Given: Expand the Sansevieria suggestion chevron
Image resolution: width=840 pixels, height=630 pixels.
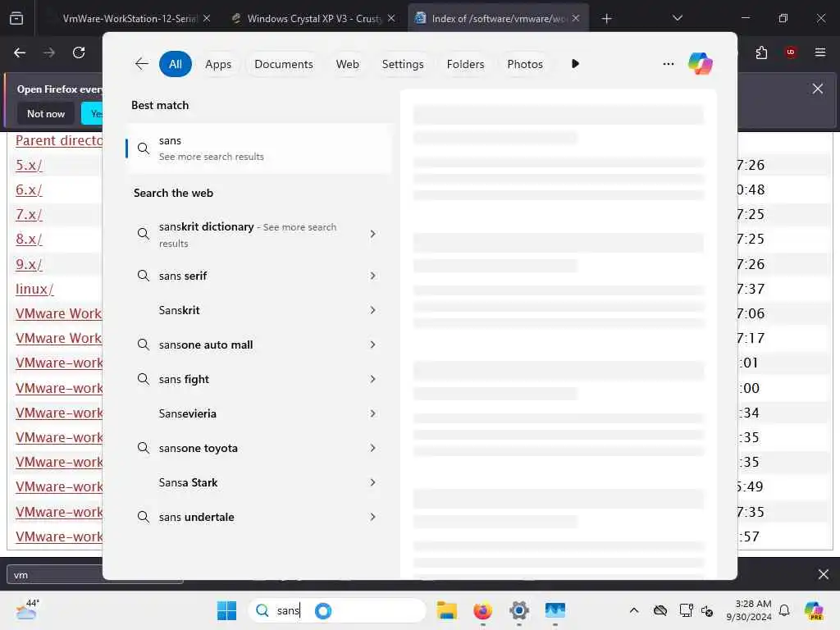Looking at the screenshot, I should coord(373,413).
